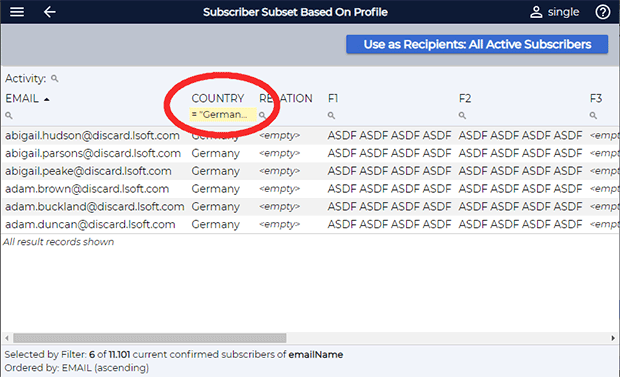Sort by the COUNTRY column header
The height and width of the screenshot is (377, 620).
click(218, 99)
